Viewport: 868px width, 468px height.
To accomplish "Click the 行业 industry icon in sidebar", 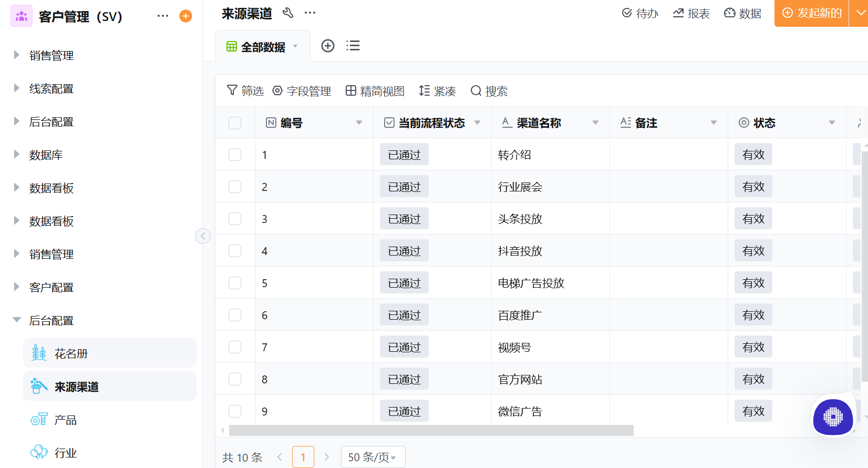I will (39, 452).
